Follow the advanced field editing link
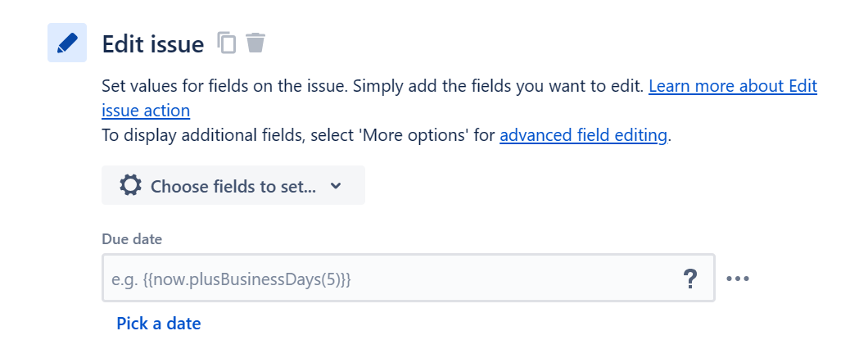The width and height of the screenshot is (868, 340). click(584, 135)
